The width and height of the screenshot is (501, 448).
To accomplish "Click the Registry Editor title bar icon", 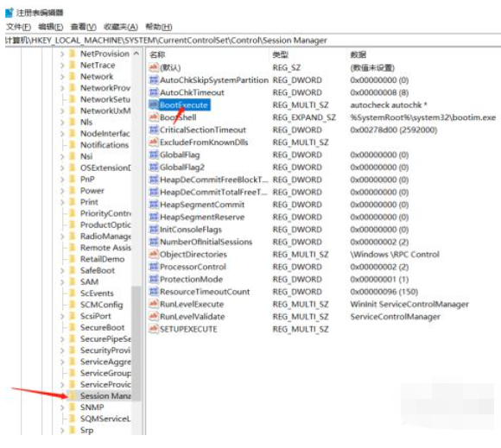I will (x=10, y=12).
